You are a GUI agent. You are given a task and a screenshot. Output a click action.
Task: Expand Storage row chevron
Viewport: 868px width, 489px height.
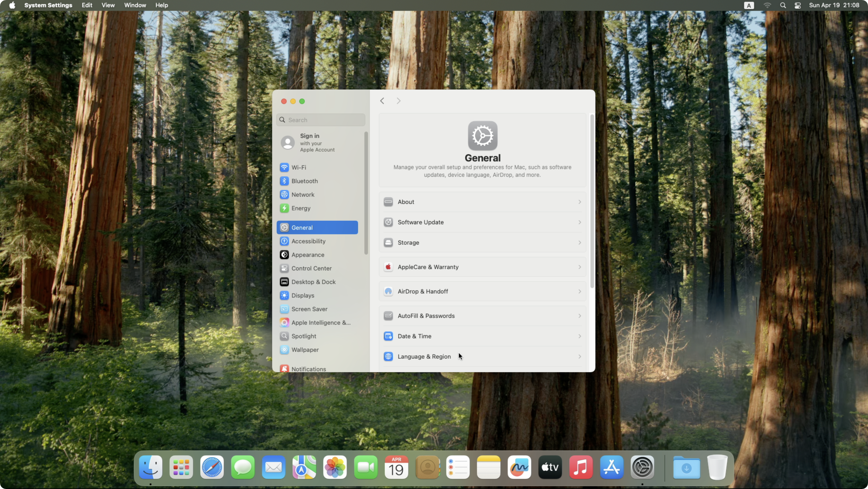(x=580, y=243)
